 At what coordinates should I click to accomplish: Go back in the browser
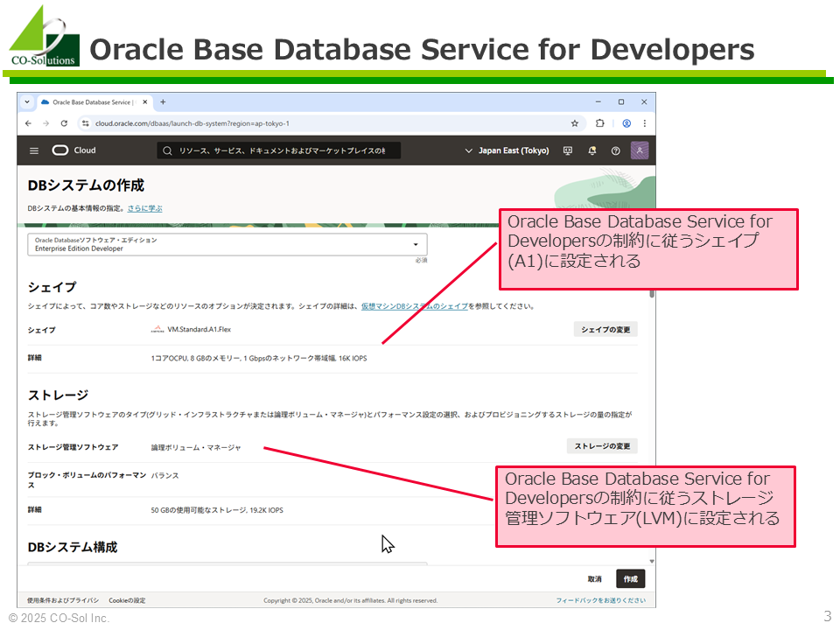coord(28,123)
